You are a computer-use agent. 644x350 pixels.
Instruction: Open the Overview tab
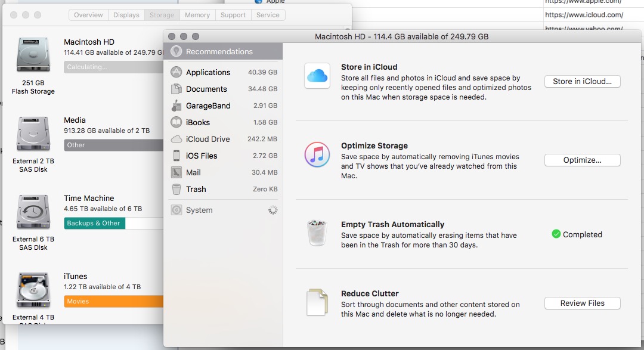88,15
